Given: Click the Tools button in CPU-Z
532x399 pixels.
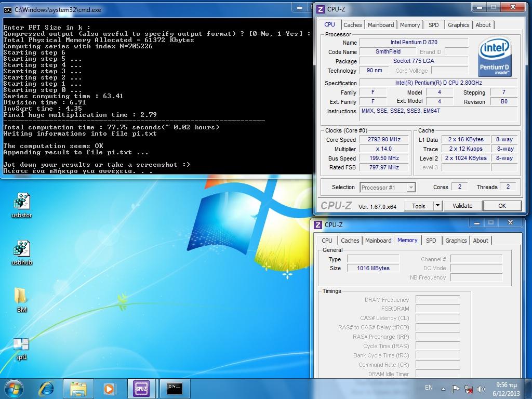Looking at the screenshot, I should [418, 206].
